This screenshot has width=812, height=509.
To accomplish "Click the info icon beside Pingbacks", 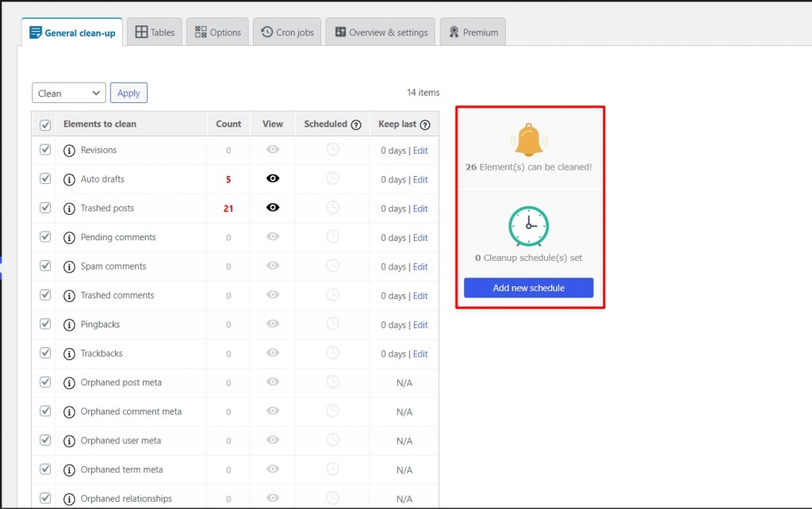I will pos(69,324).
